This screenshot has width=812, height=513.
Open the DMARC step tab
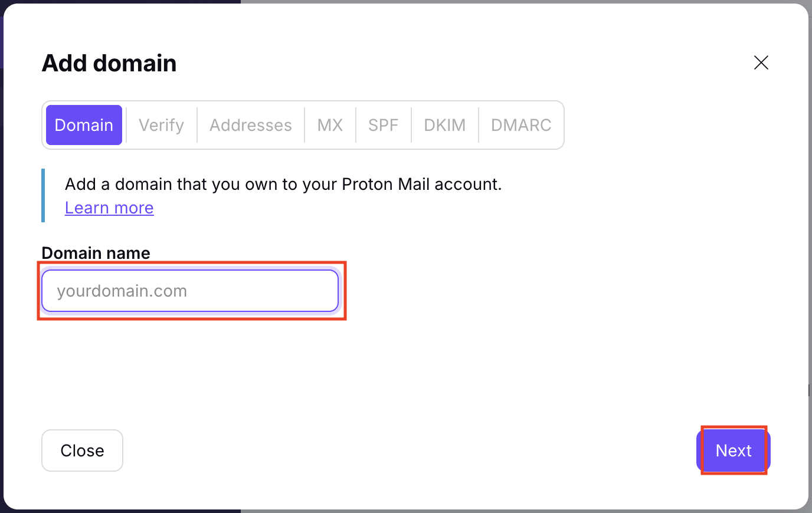pos(521,124)
